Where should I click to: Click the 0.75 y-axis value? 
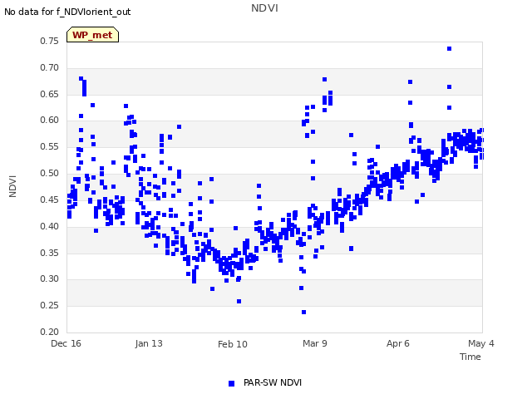50,41
